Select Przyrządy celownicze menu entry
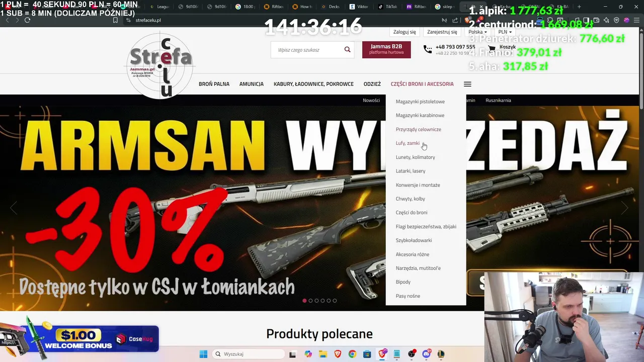 (419, 129)
